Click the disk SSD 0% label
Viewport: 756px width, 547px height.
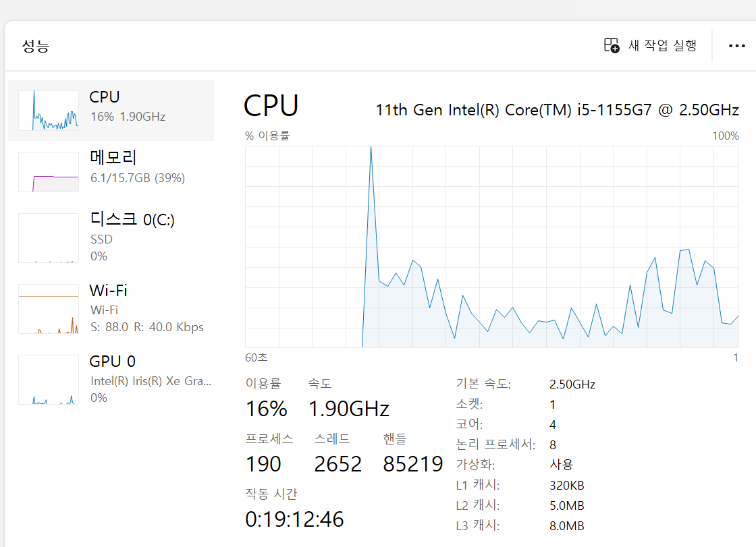click(101, 248)
